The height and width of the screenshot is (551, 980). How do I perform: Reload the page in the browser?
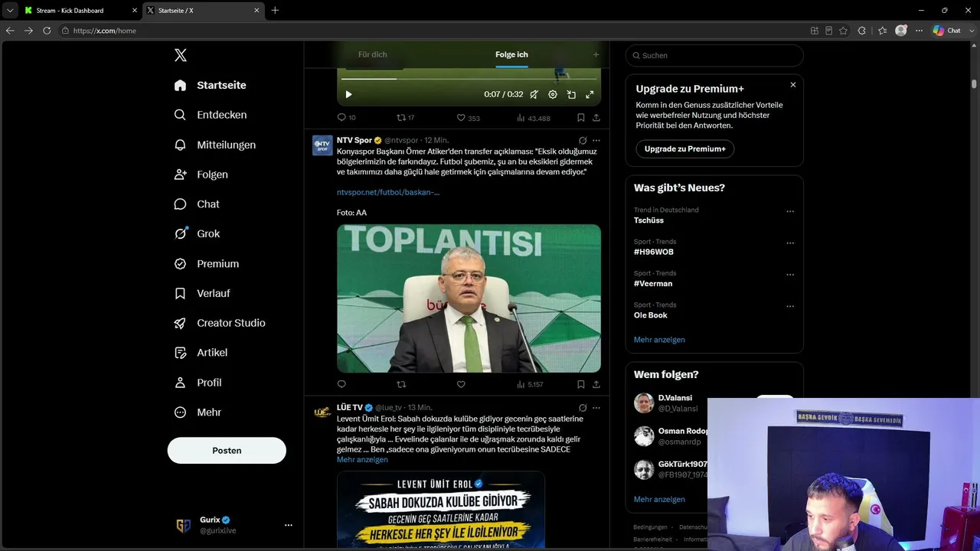[x=47, y=31]
